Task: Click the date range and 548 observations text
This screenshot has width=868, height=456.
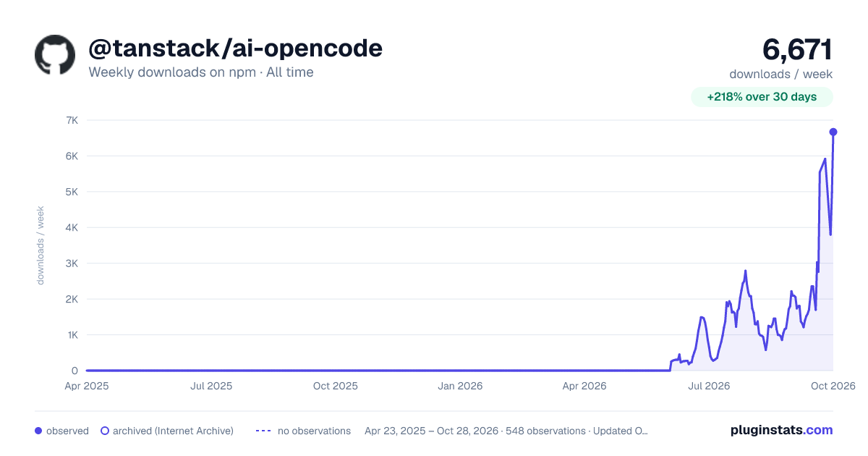Action: click(x=506, y=431)
